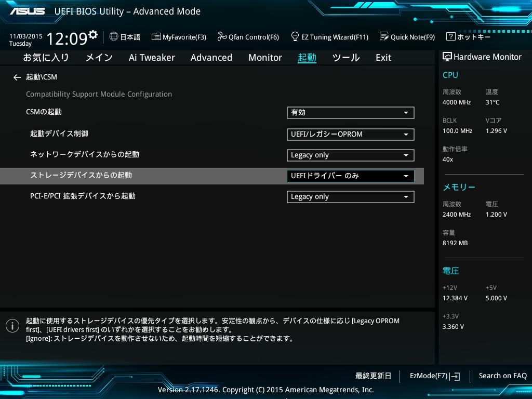Select ストレージデバイスからの起動 row label
This screenshot has height=399, width=532.
(x=81, y=176)
